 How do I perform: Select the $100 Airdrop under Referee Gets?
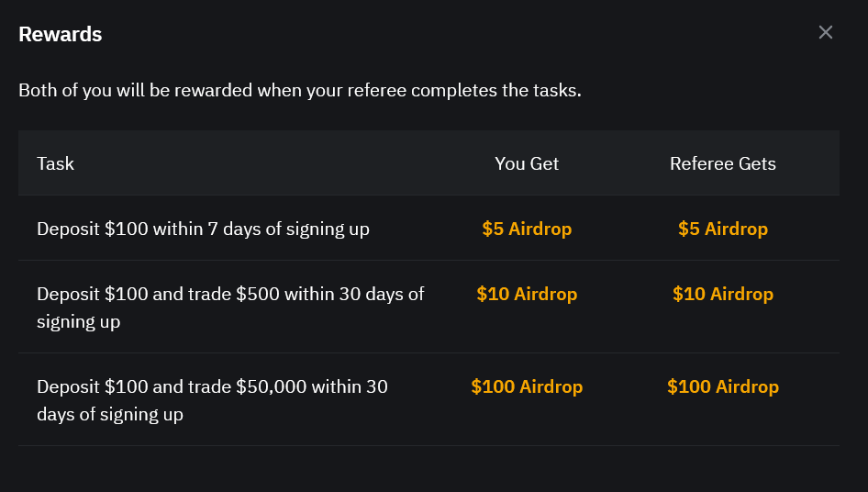723,386
